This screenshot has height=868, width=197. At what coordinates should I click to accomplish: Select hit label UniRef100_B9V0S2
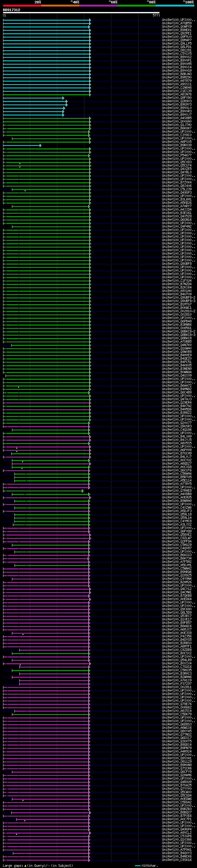click(x=177, y=57)
